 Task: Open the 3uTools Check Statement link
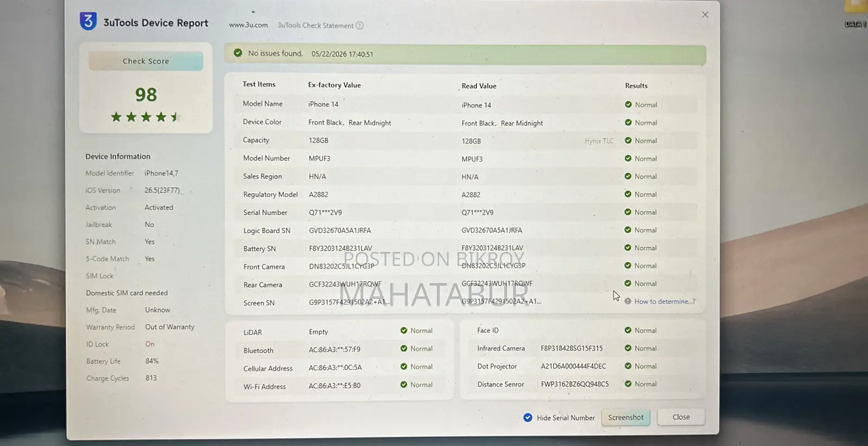coord(315,26)
